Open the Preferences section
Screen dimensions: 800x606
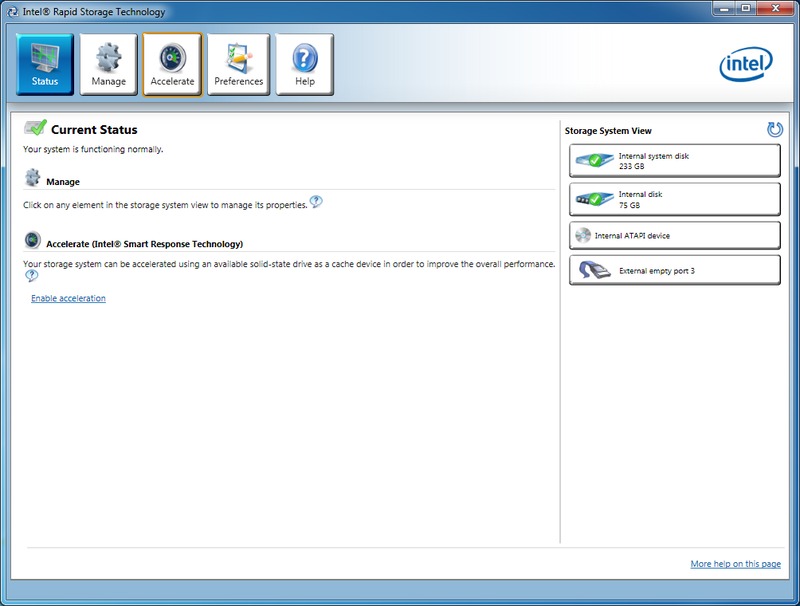pyautogui.click(x=238, y=64)
